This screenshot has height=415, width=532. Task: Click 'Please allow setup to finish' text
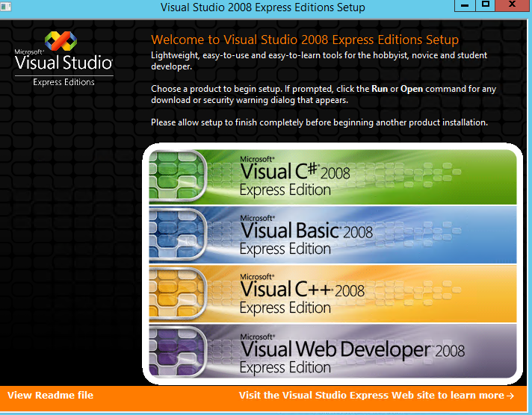(319, 122)
